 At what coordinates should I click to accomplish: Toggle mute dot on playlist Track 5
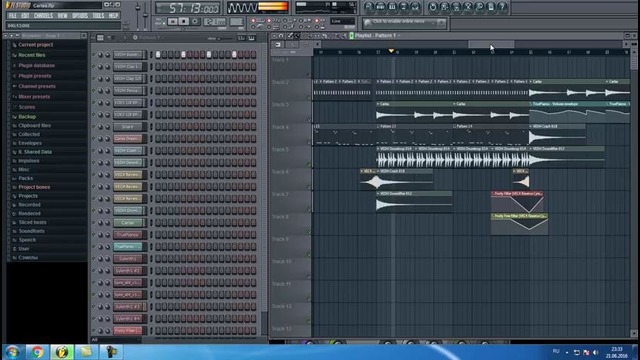click(x=309, y=164)
